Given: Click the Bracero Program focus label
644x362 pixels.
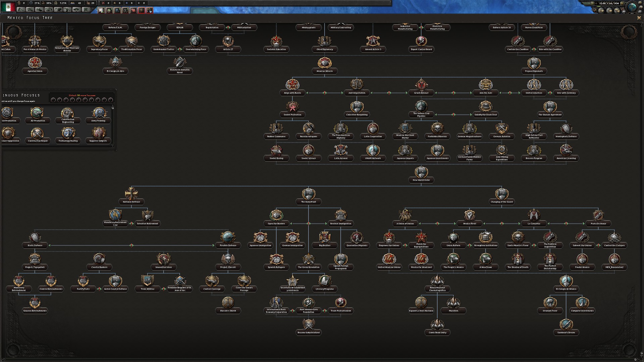Looking at the screenshot, I should point(534,158).
